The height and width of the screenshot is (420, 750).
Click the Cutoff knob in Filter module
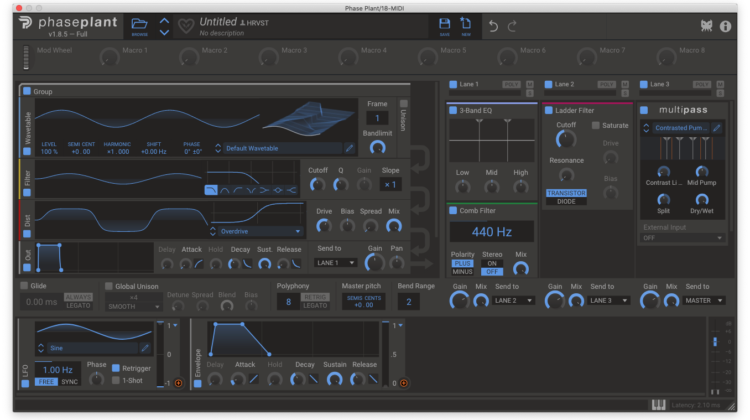[x=317, y=185]
